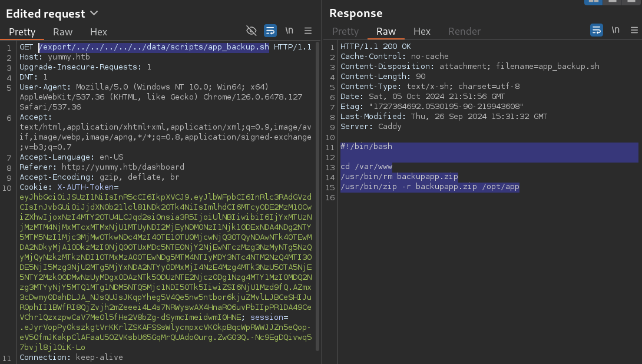The height and width of the screenshot is (364, 642).
Task: Select the Raw tab in the Response panel
Action: 386,32
